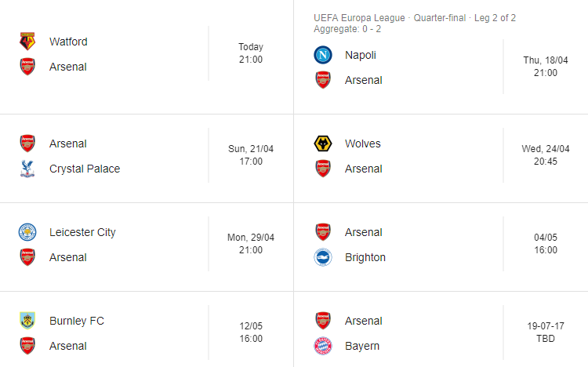Click the Napoli club logo
This screenshot has height=367, width=588.
click(x=322, y=55)
